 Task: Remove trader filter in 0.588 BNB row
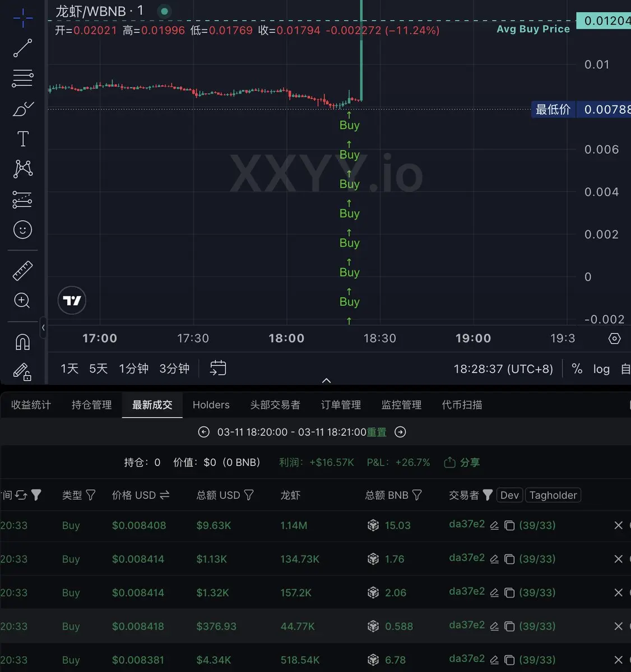click(619, 626)
